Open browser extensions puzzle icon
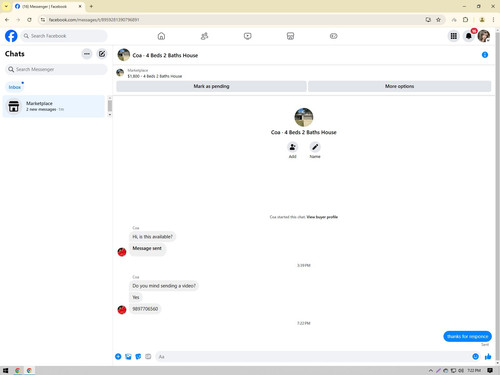This screenshot has width=500, height=375. coord(466,20)
